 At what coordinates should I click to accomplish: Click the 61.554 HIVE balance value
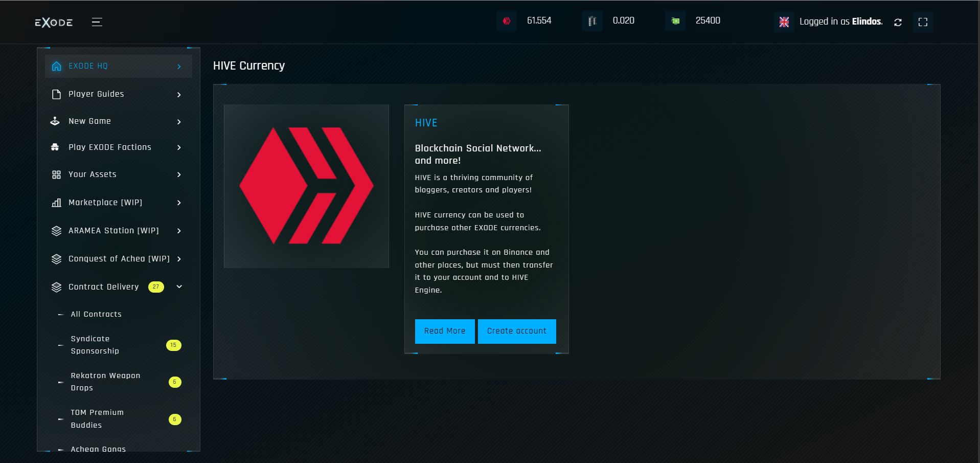[539, 20]
